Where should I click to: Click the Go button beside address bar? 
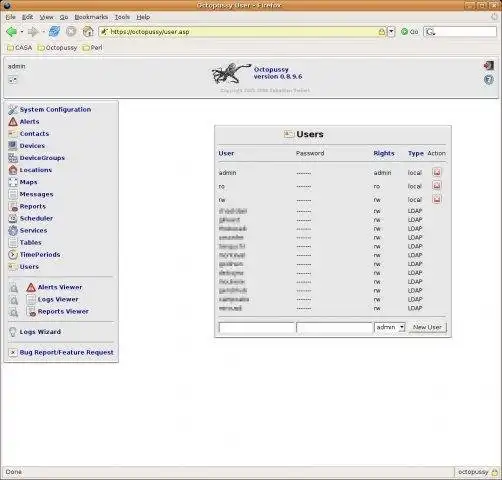[x=410, y=32]
